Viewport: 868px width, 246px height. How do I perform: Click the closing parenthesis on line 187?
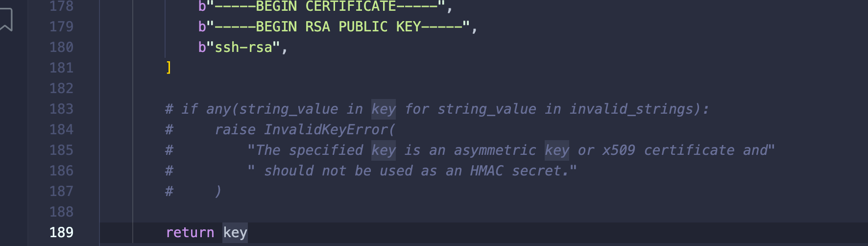[218, 191]
